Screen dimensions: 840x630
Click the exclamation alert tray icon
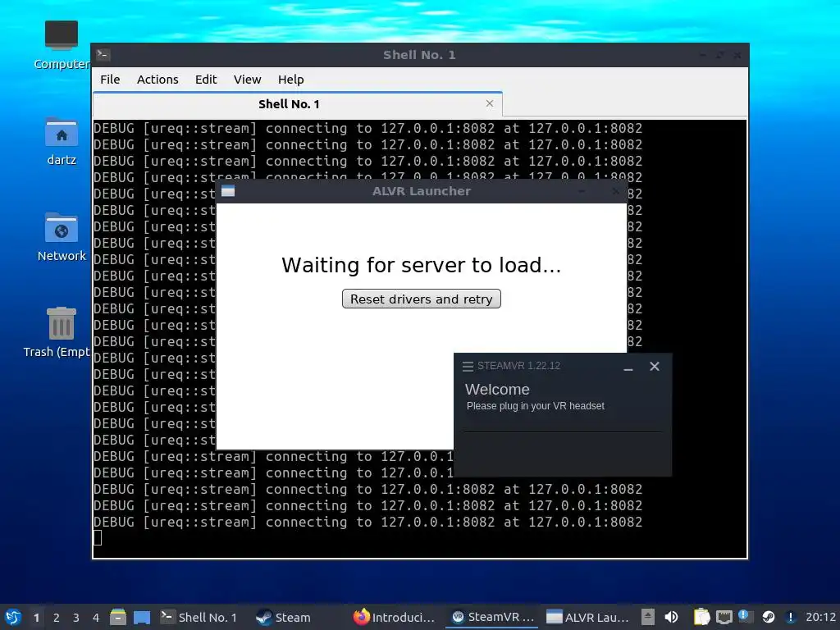[790, 617]
